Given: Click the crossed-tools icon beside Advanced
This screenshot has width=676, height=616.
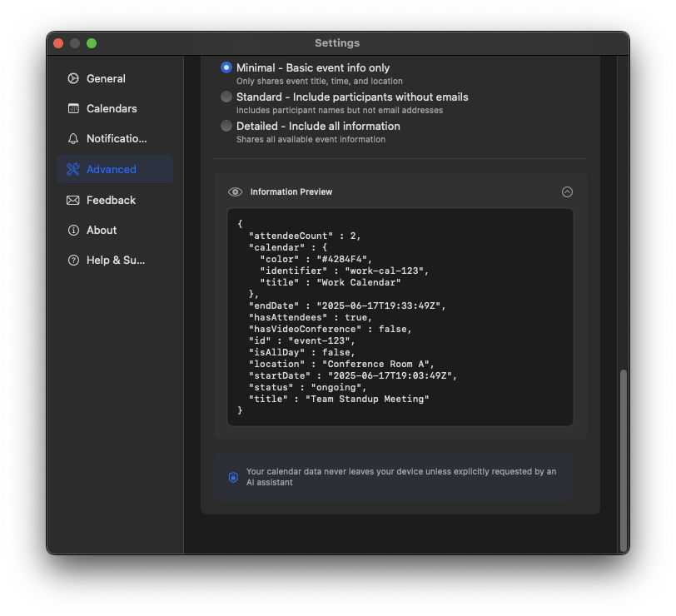Looking at the screenshot, I should pos(74,169).
